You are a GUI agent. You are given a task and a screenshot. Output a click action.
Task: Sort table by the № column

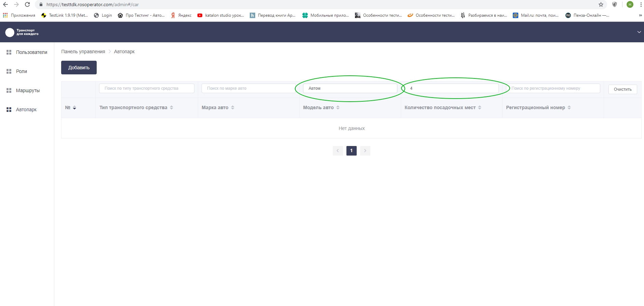point(74,108)
